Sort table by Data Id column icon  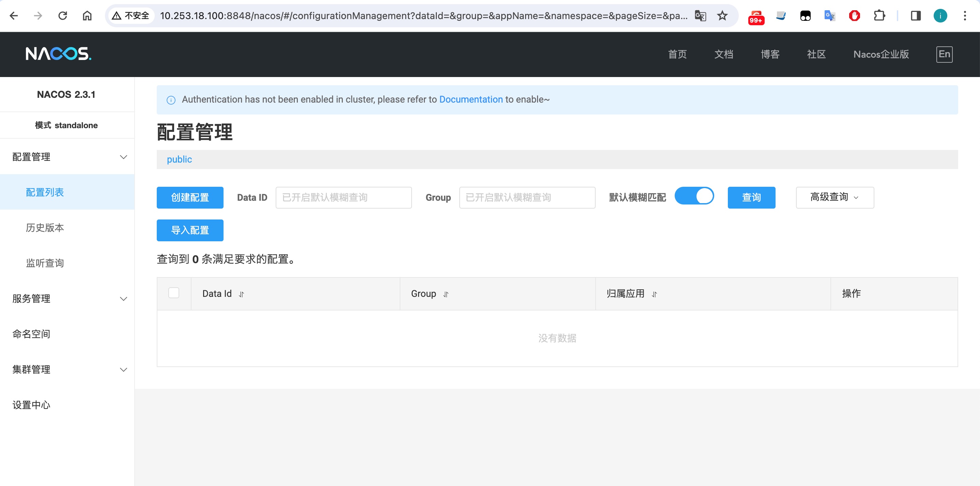[242, 294]
